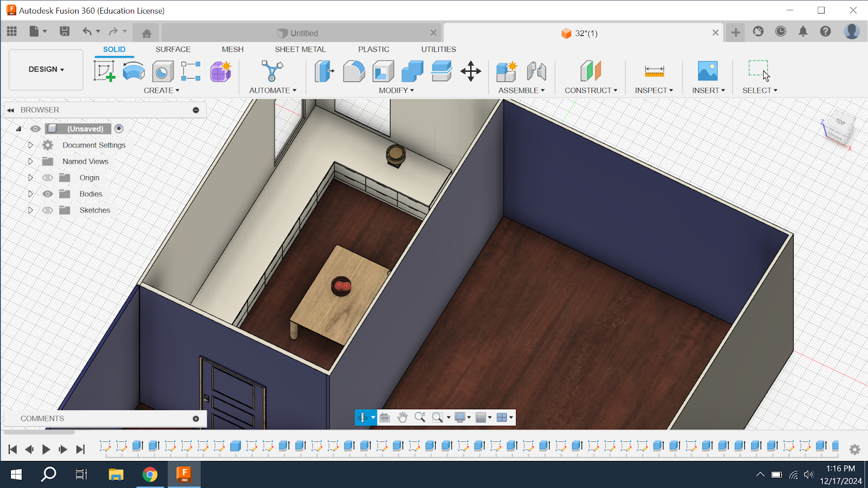
Task: Switch to the MESH tab
Action: click(x=233, y=49)
